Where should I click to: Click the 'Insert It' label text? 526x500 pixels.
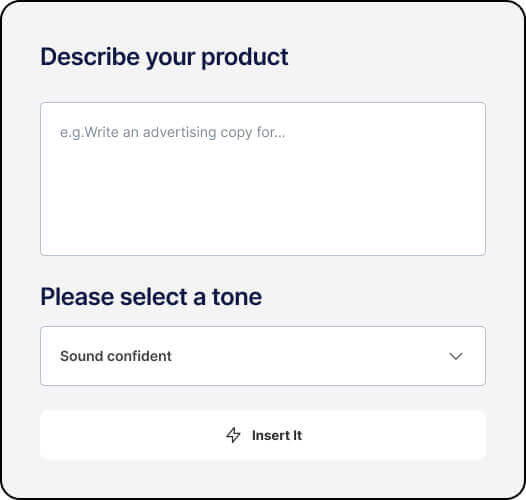[x=277, y=435]
